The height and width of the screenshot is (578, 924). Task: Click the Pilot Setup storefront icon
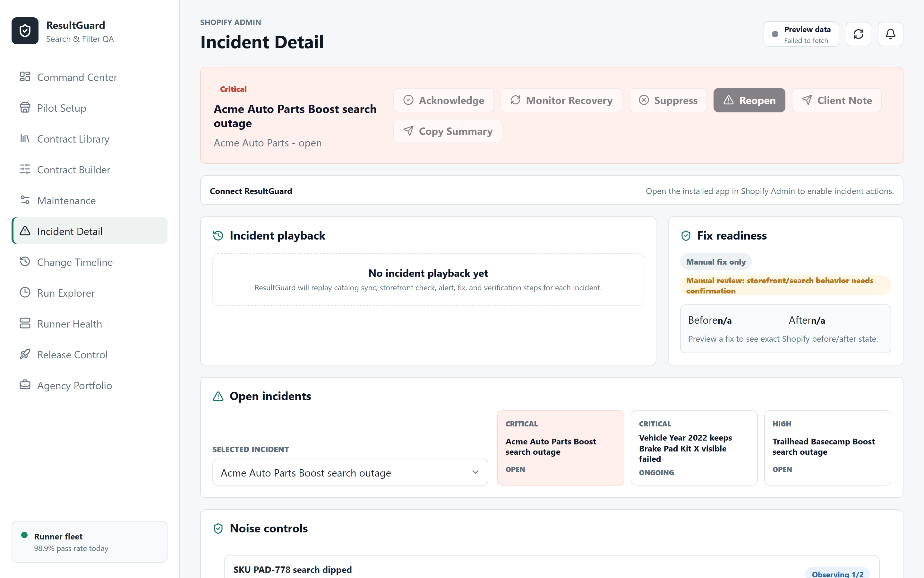point(25,108)
